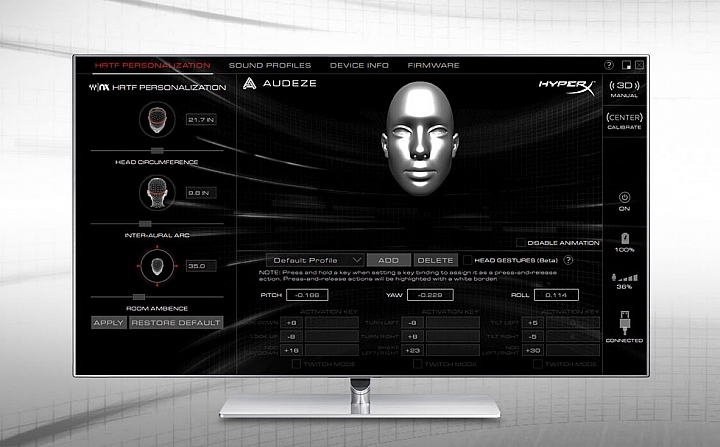The image size is (720, 447).
Task: Enable Twitch Mode under the Pitch column
Action: [x=296, y=364]
